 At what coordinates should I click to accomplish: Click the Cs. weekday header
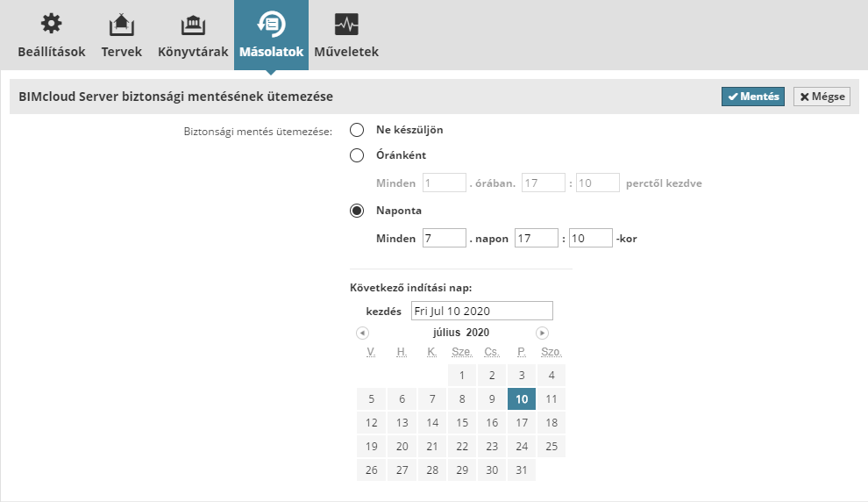[492, 352]
